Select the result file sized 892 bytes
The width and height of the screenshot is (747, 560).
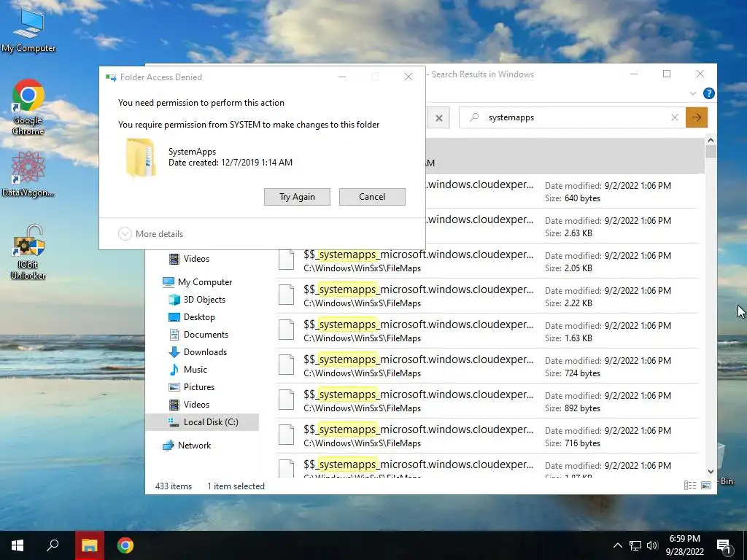point(487,401)
